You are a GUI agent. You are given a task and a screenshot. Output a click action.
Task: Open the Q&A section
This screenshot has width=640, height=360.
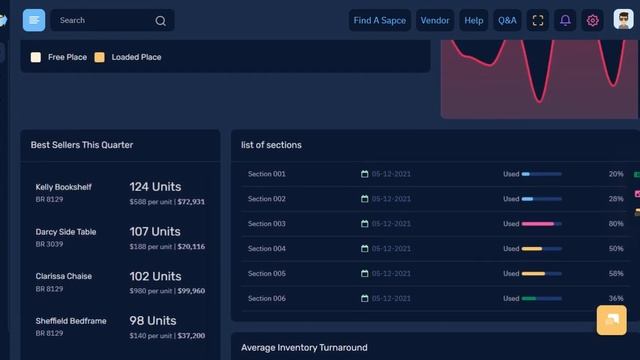507,20
